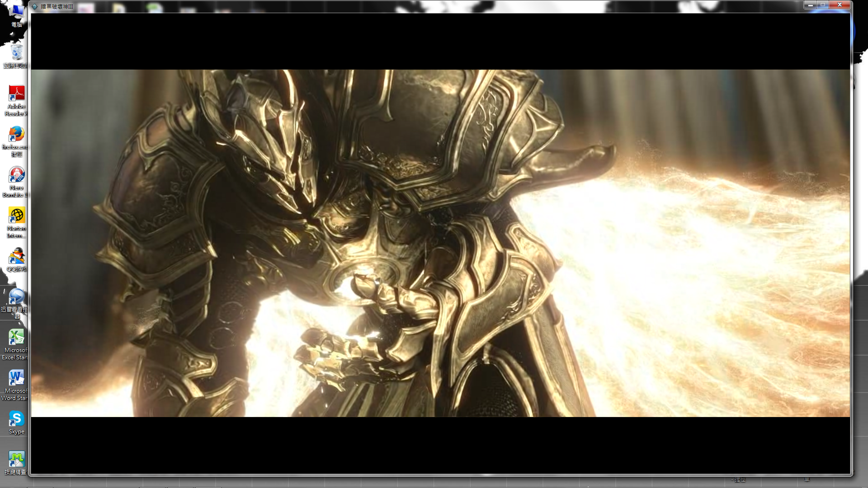Close the Diablo III game window
868x488 pixels.
840,5
